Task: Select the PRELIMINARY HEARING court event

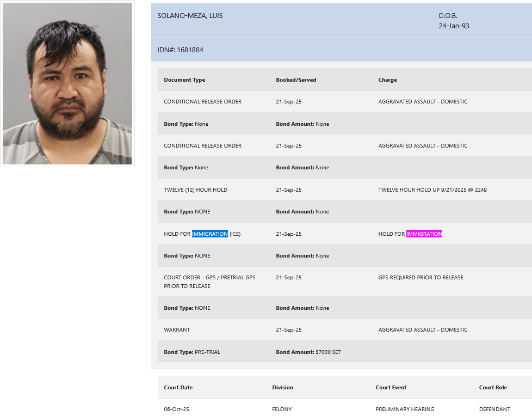Action: (x=405, y=409)
